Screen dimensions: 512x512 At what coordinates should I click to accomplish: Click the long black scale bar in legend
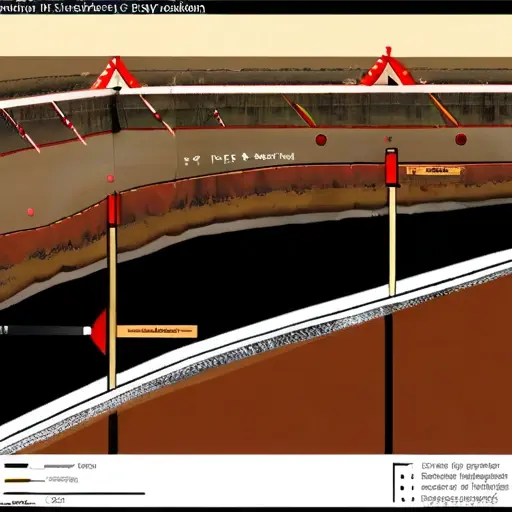(74, 493)
